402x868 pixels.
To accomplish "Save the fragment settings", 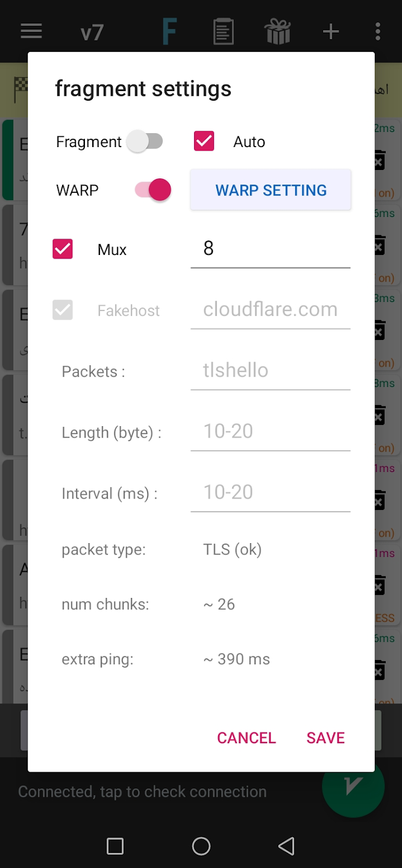I will [325, 737].
